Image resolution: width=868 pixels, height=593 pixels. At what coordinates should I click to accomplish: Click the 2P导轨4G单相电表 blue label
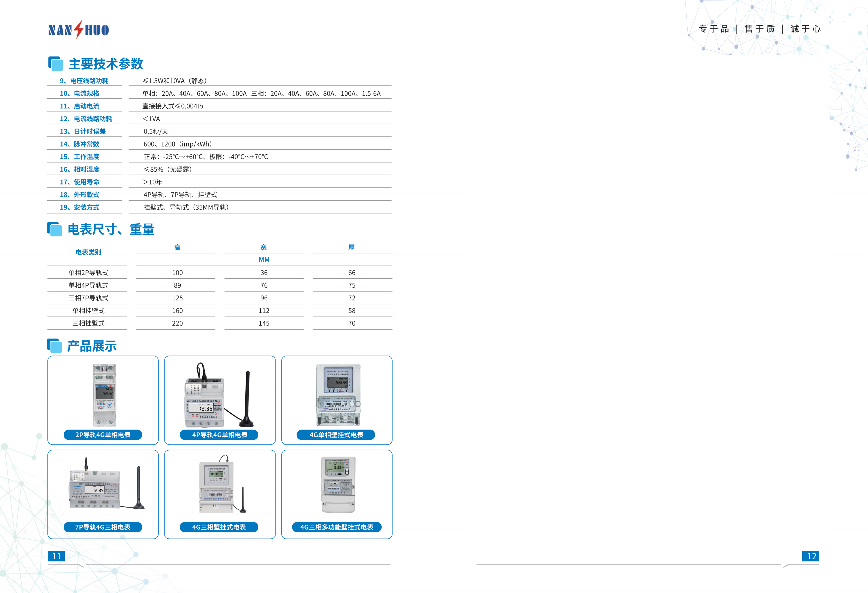(103, 435)
